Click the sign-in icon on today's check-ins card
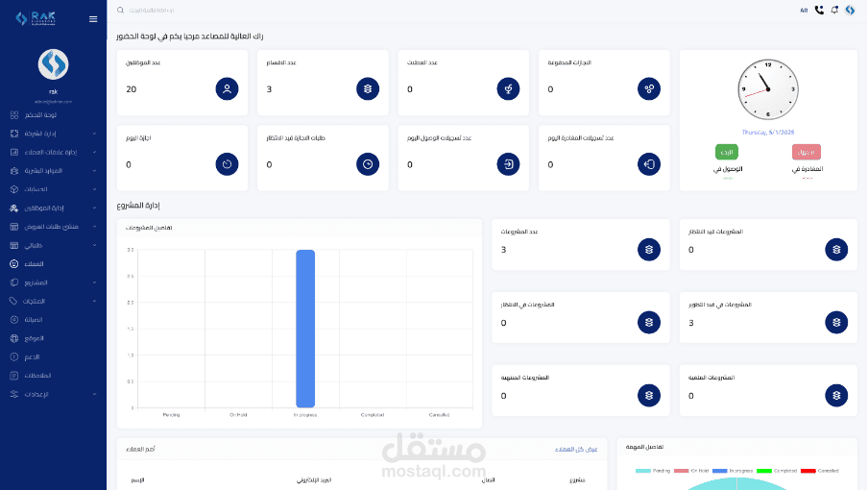868x490 pixels. (x=508, y=164)
